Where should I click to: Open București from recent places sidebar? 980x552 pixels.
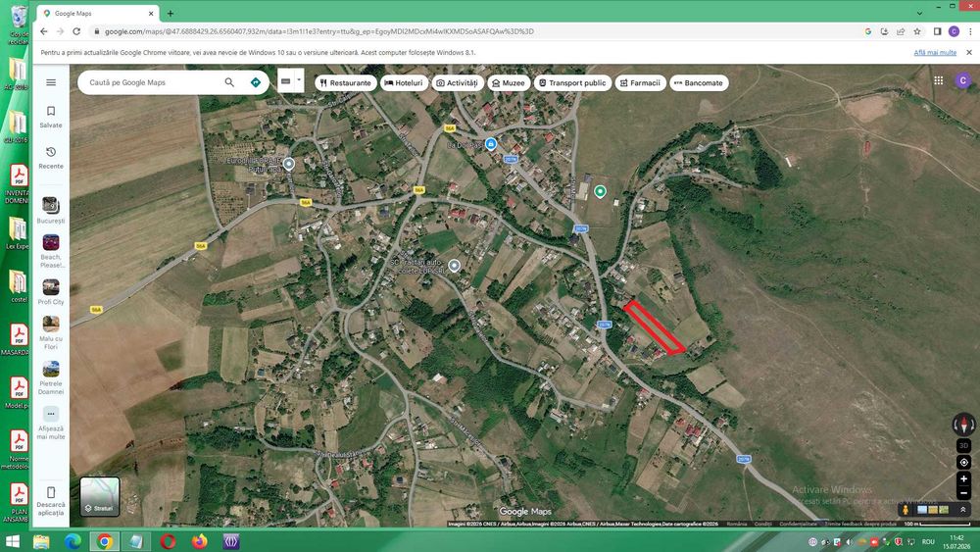coord(51,210)
